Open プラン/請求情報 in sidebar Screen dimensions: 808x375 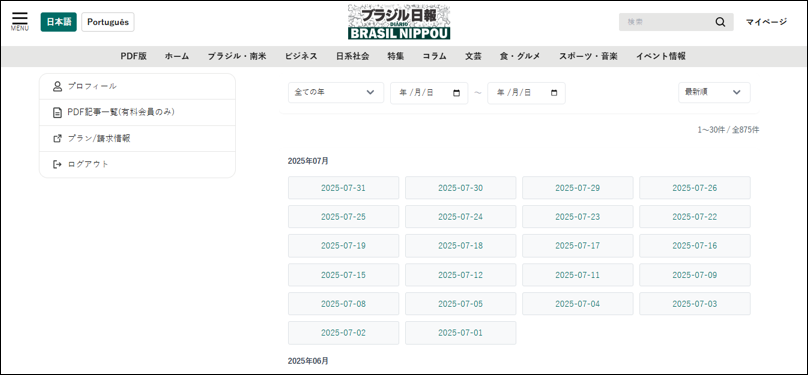tap(137, 139)
